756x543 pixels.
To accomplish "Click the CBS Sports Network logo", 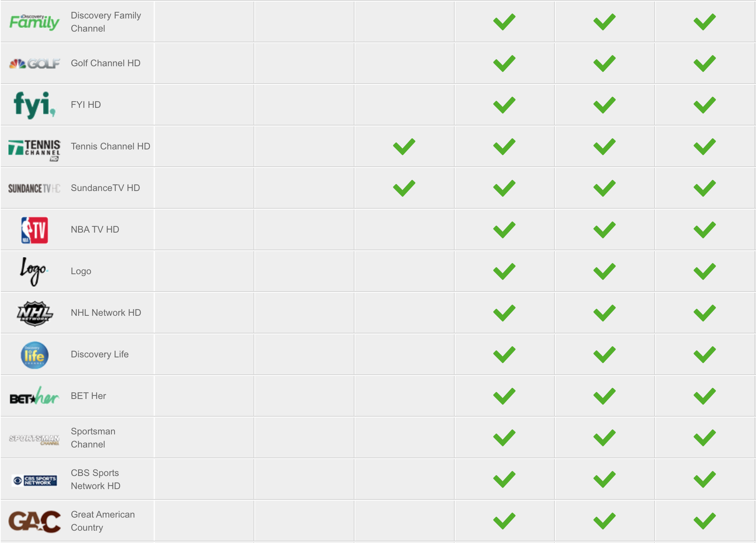I will coord(34,480).
